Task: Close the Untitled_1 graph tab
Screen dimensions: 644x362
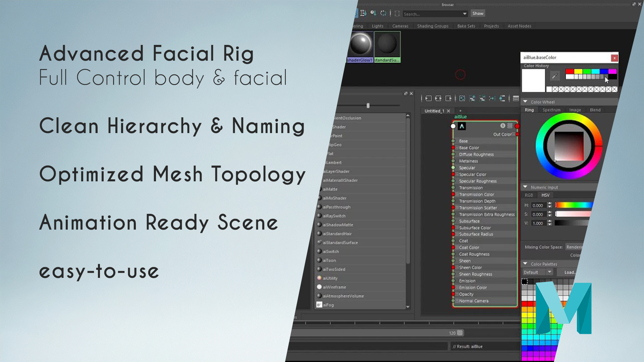Action: pyautogui.click(x=448, y=111)
